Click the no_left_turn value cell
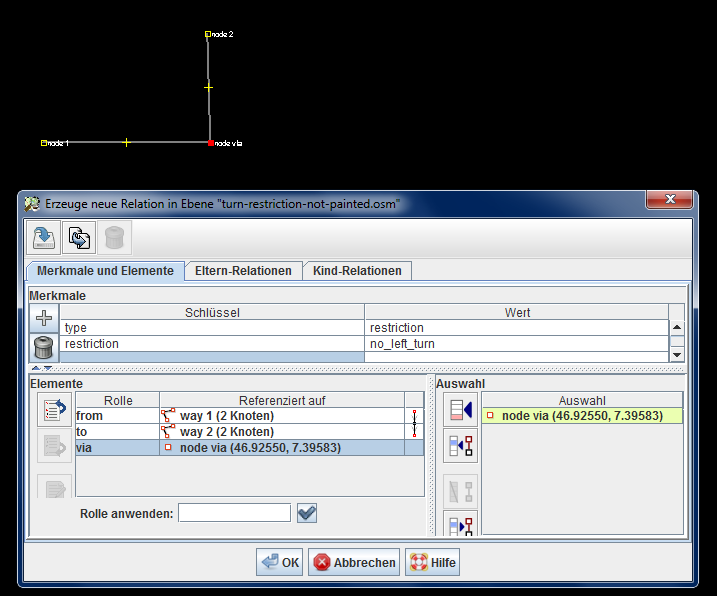The image size is (717, 596). click(515, 343)
